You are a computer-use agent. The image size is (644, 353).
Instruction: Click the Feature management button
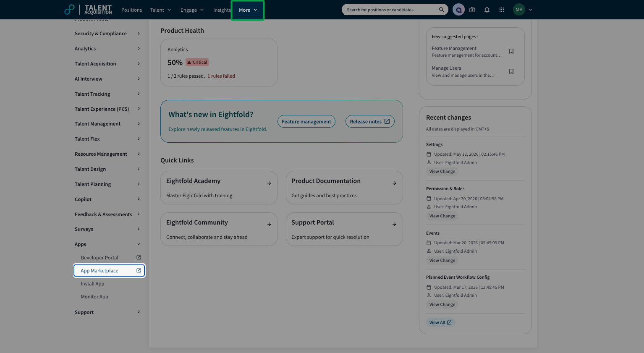coord(306,122)
